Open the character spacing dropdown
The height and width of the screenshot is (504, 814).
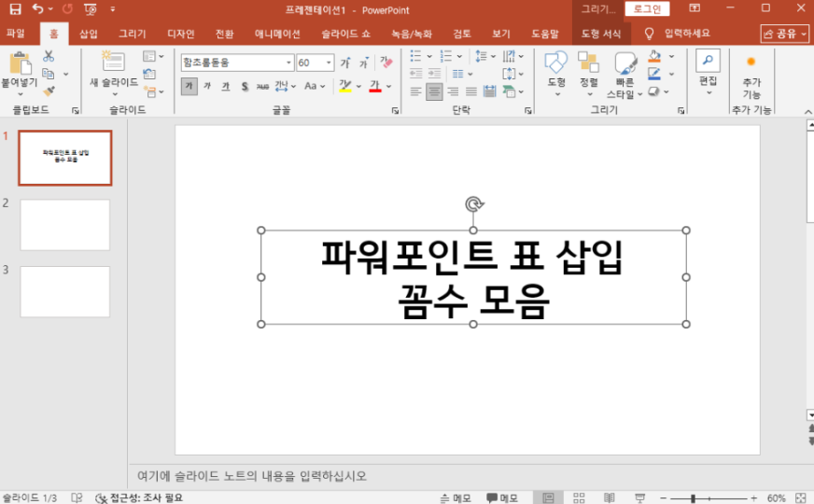(x=285, y=86)
